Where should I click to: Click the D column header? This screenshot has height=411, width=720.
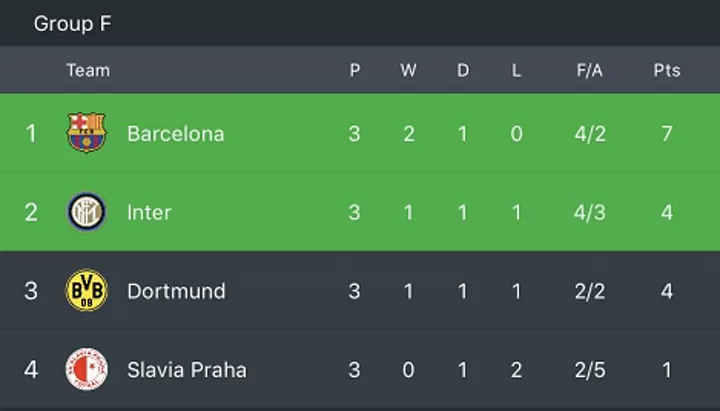(463, 70)
